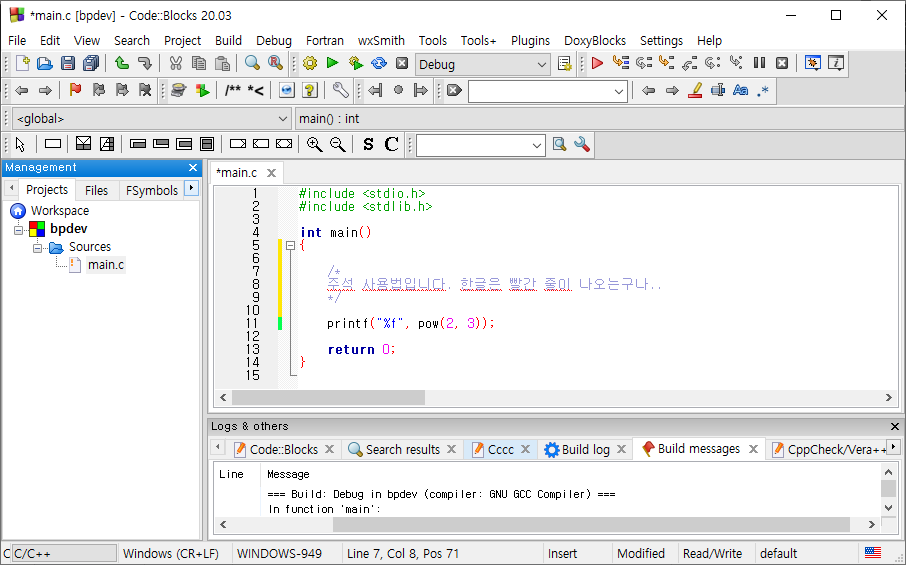This screenshot has width=906, height=565.
Task: Click the US flag keyboard layout icon
Action: coord(872,553)
